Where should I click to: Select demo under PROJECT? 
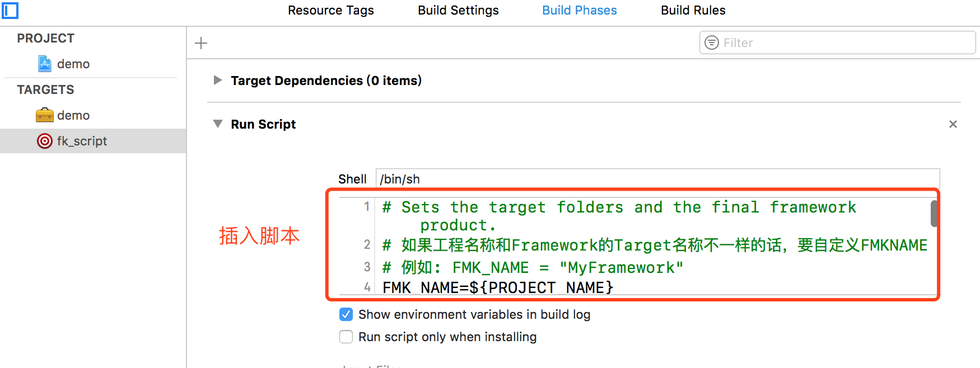point(73,64)
